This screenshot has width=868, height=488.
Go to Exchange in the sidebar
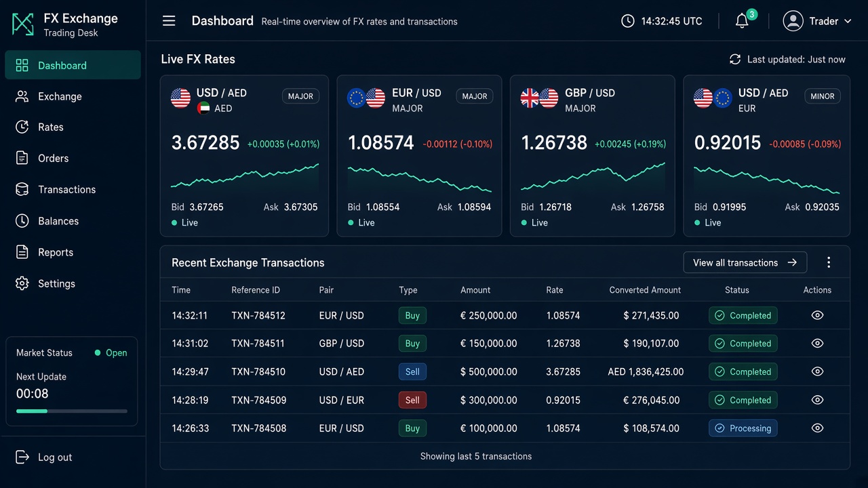coord(73,96)
